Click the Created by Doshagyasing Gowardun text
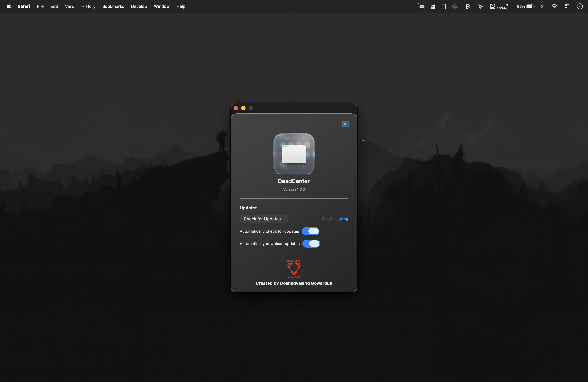The width and height of the screenshot is (588, 382). [294, 283]
